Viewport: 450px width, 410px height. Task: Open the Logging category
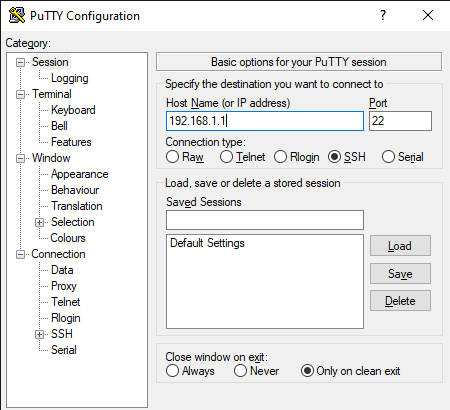pos(70,78)
